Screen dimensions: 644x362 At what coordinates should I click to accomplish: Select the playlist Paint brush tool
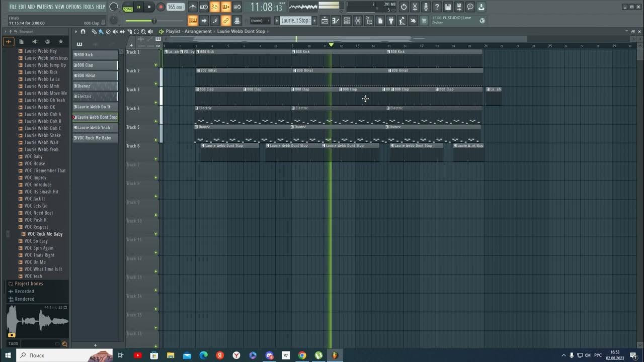coord(101,32)
